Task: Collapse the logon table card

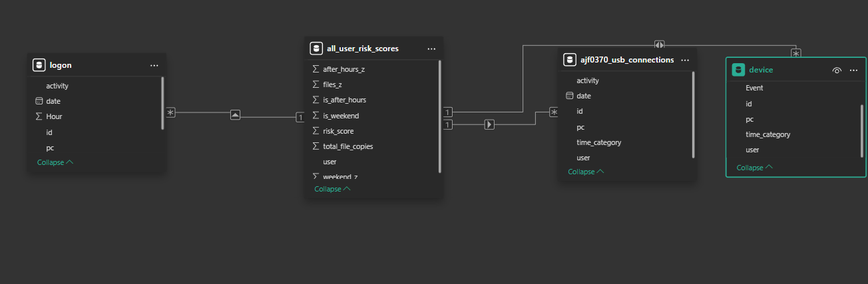Action: pyautogui.click(x=55, y=162)
